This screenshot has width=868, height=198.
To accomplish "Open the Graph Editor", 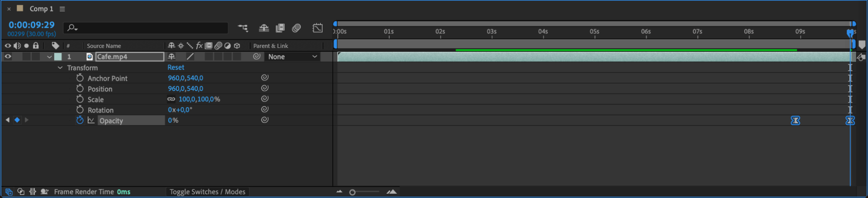I will pyautogui.click(x=317, y=28).
